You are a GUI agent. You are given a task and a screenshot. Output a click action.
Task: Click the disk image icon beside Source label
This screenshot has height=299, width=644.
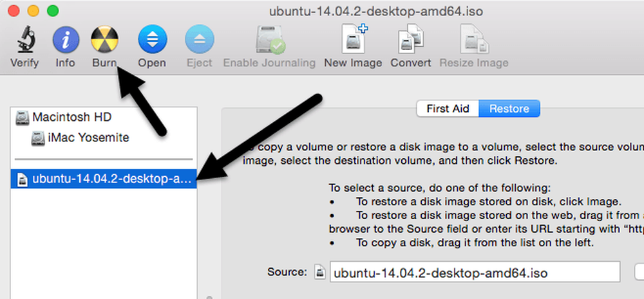(320, 272)
